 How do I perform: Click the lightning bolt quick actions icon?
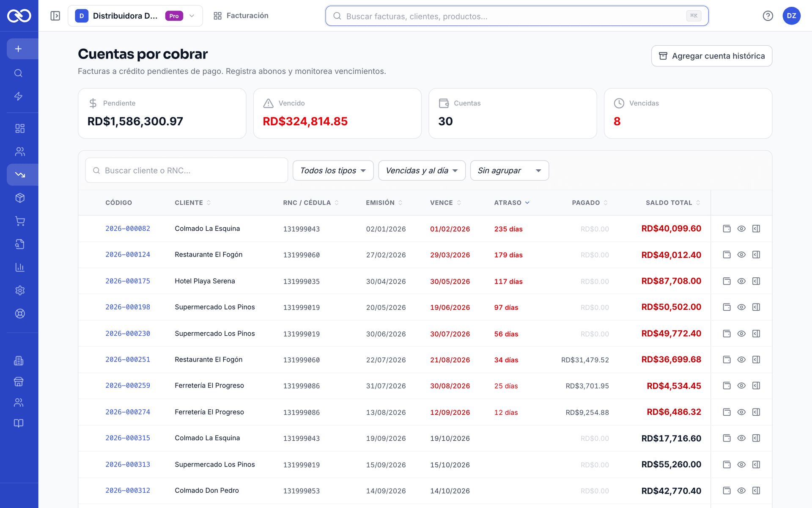19,96
